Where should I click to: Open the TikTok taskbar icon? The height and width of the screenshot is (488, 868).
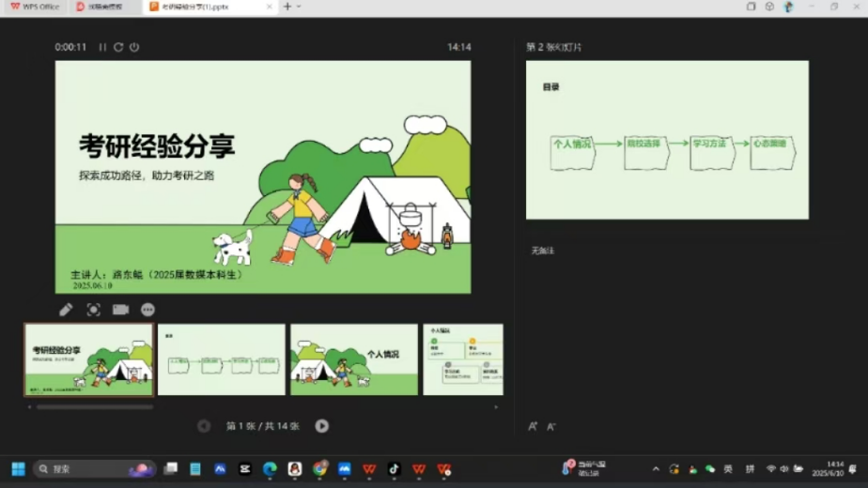tap(395, 468)
